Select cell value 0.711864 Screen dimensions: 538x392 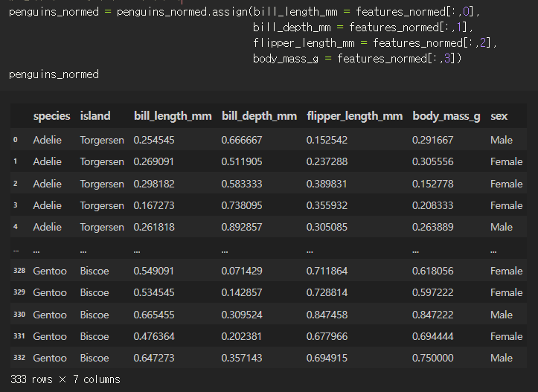[x=327, y=271]
